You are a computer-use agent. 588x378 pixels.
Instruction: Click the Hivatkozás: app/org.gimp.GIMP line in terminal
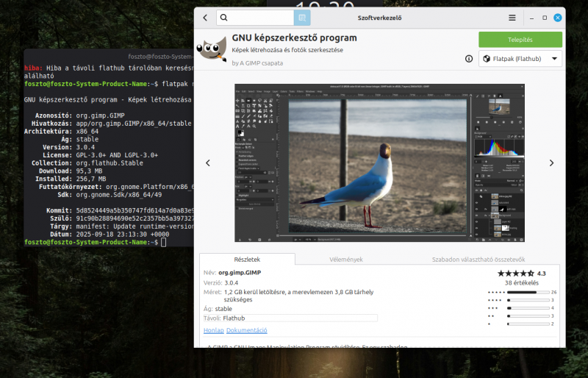[x=112, y=124]
